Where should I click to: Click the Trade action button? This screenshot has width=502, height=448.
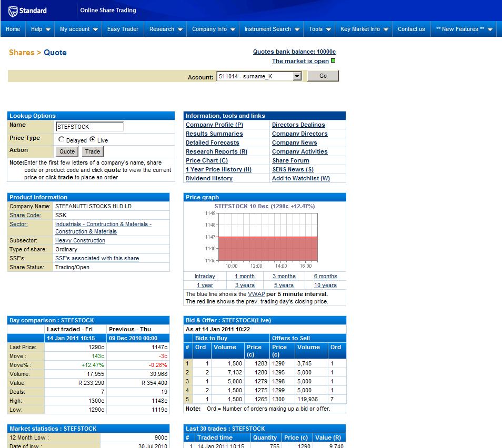[93, 151]
